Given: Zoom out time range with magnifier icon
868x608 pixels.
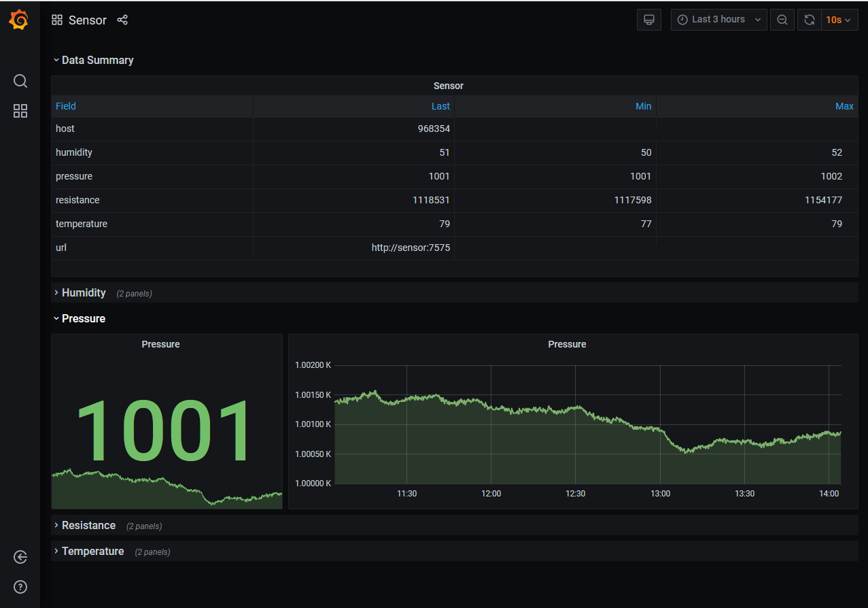Looking at the screenshot, I should click(782, 20).
